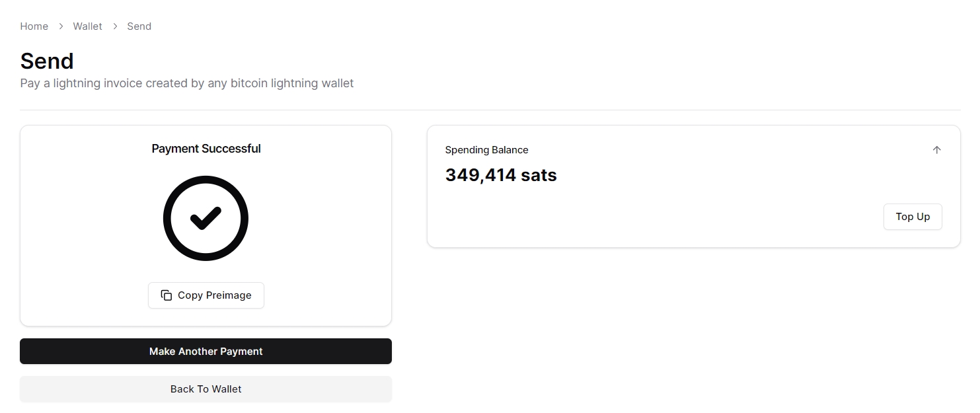
Task: Copy the payment preimage
Action: (x=206, y=295)
